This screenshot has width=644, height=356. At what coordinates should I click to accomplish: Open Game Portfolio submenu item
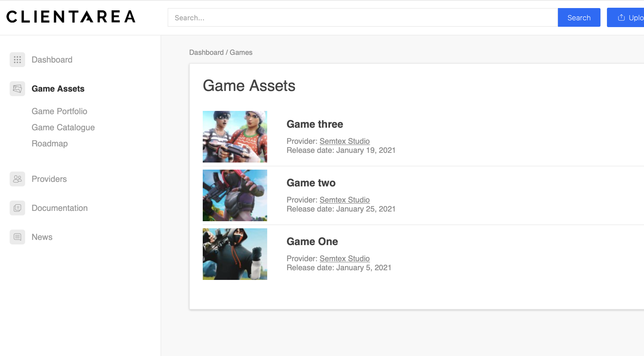[59, 111]
